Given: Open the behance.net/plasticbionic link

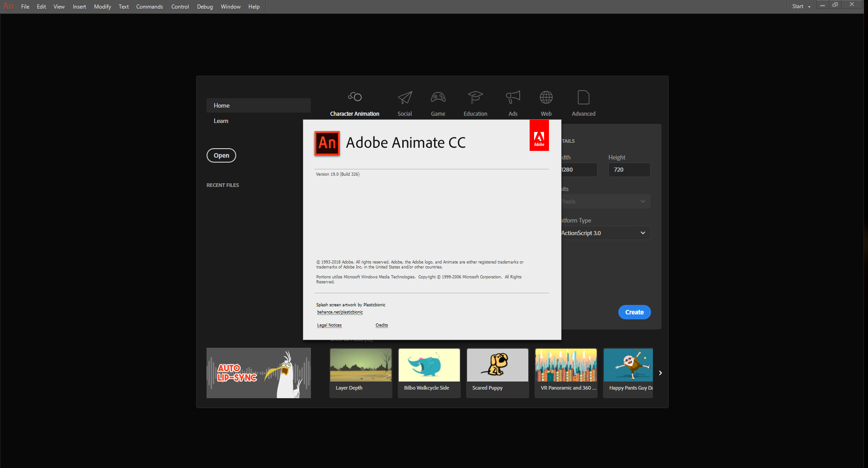Looking at the screenshot, I should point(340,312).
